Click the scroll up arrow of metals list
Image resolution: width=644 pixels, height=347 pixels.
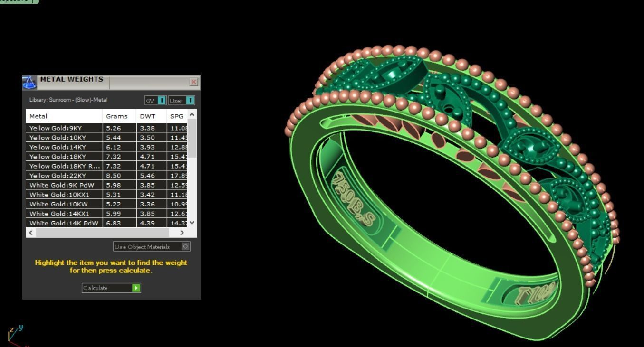192,114
